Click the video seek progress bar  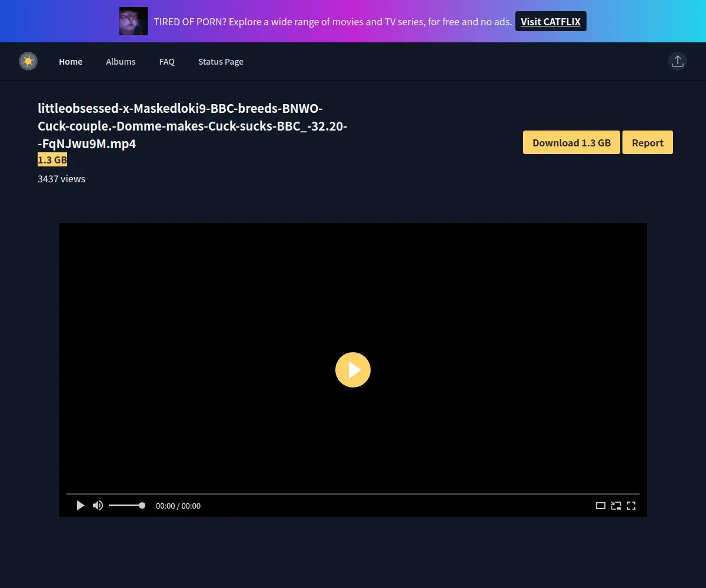353,494
